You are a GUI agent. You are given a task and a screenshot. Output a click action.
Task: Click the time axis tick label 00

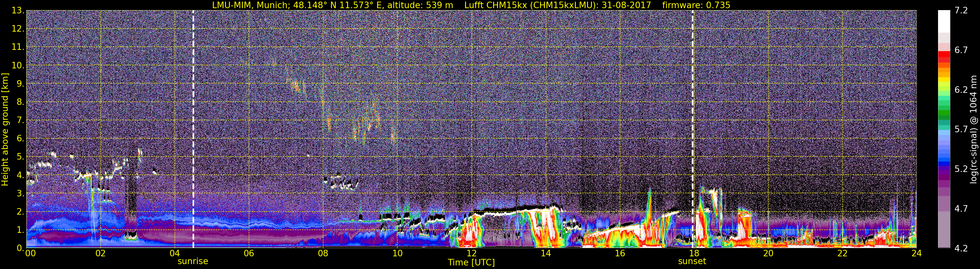31,254
